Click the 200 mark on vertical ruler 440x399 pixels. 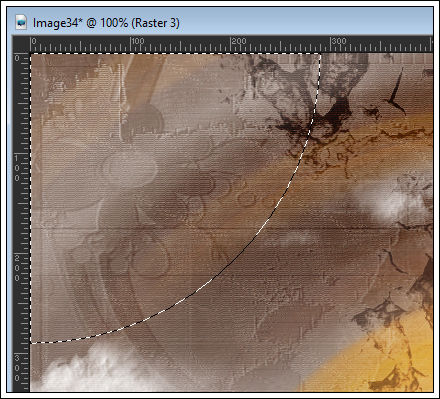point(17,268)
